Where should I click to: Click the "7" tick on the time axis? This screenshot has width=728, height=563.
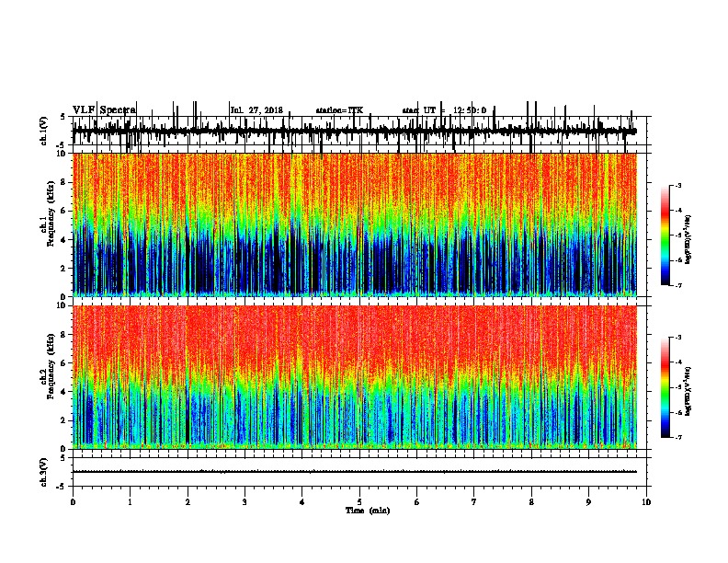[x=474, y=502]
